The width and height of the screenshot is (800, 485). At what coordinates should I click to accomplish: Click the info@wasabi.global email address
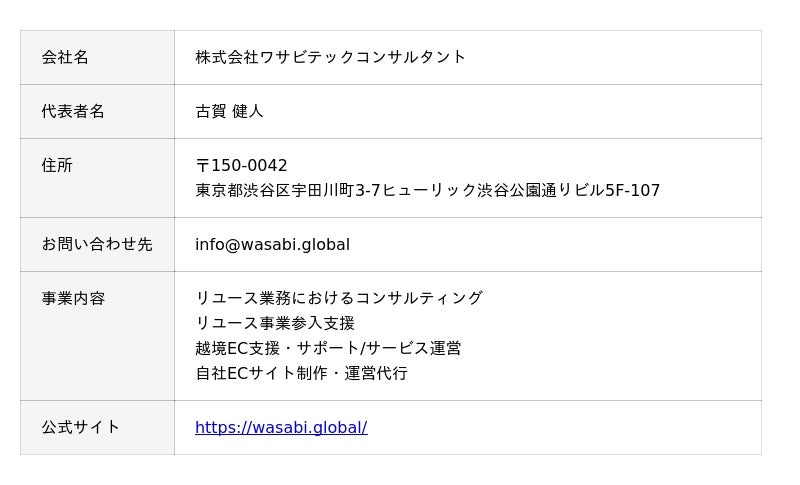[x=272, y=244]
